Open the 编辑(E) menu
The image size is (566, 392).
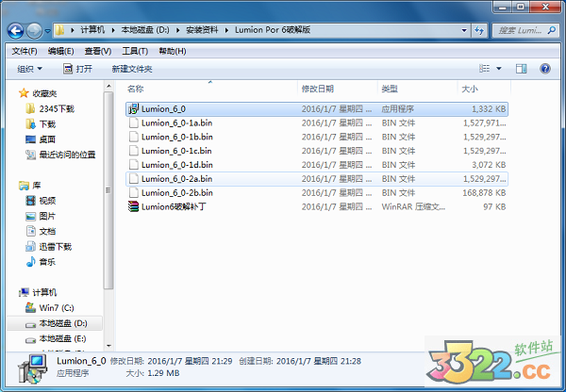click(61, 51)
